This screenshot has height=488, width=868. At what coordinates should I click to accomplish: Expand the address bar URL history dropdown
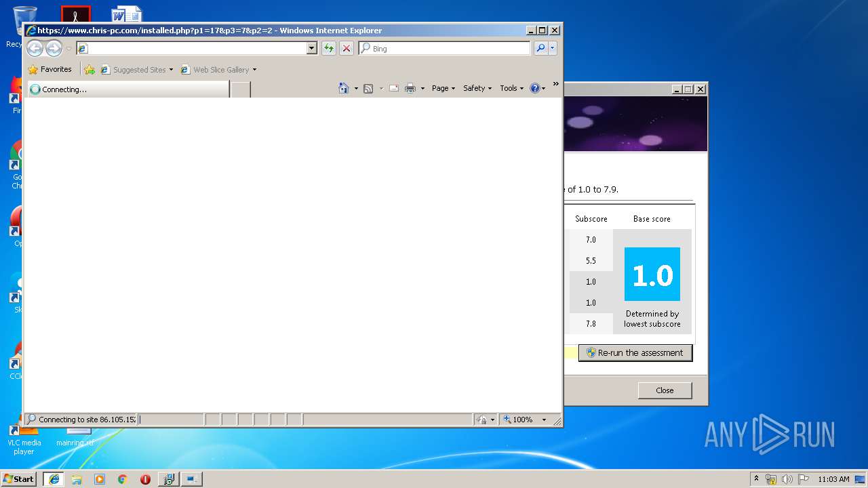(x=312, y=48)
